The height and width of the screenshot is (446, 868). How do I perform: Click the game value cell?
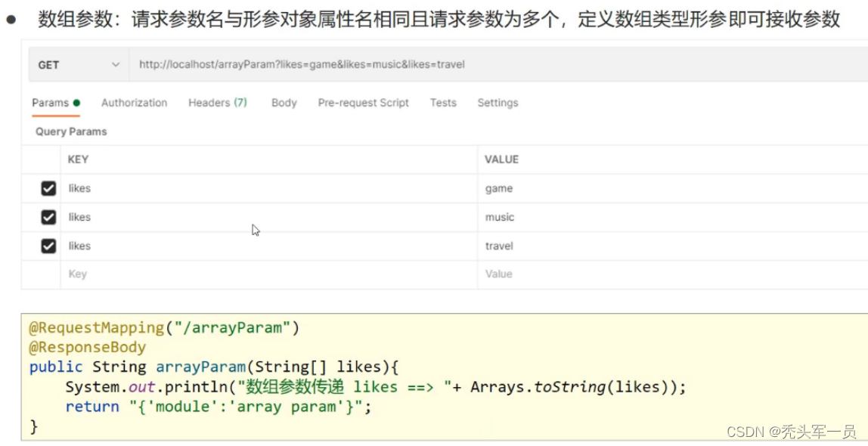[x=499, y=188]
